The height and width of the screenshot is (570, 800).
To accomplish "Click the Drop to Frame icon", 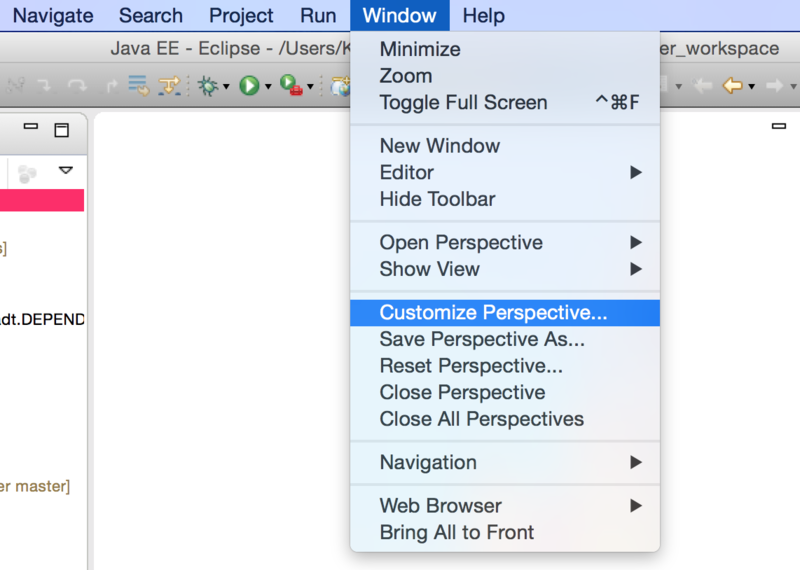I will point(138,87).
